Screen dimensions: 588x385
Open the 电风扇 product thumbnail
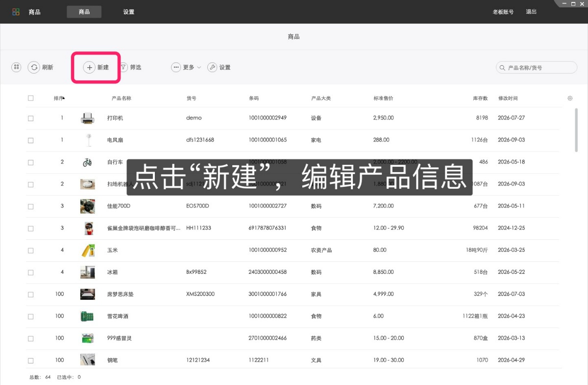click(88, 140)
